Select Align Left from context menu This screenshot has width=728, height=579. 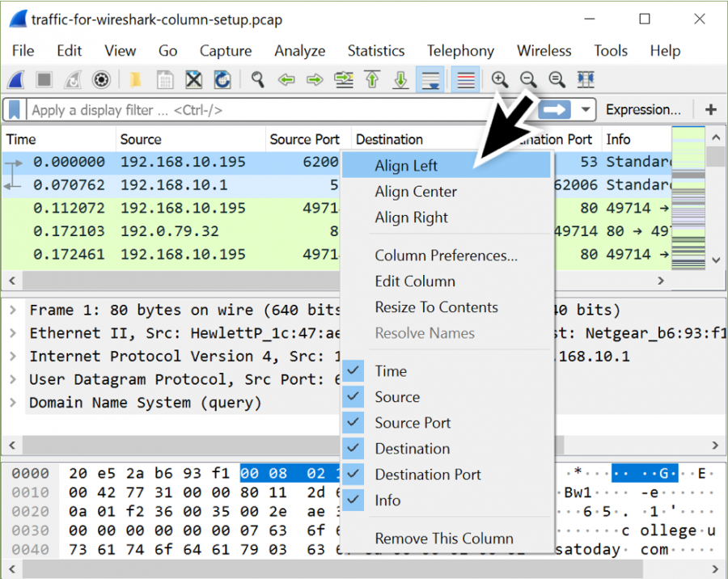click(x=406, y=166)
